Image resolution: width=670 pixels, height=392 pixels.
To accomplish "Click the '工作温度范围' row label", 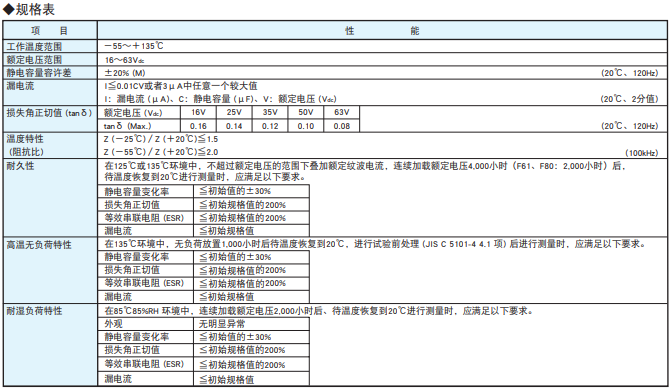I will pyautogui.click(x=34, y=47).
